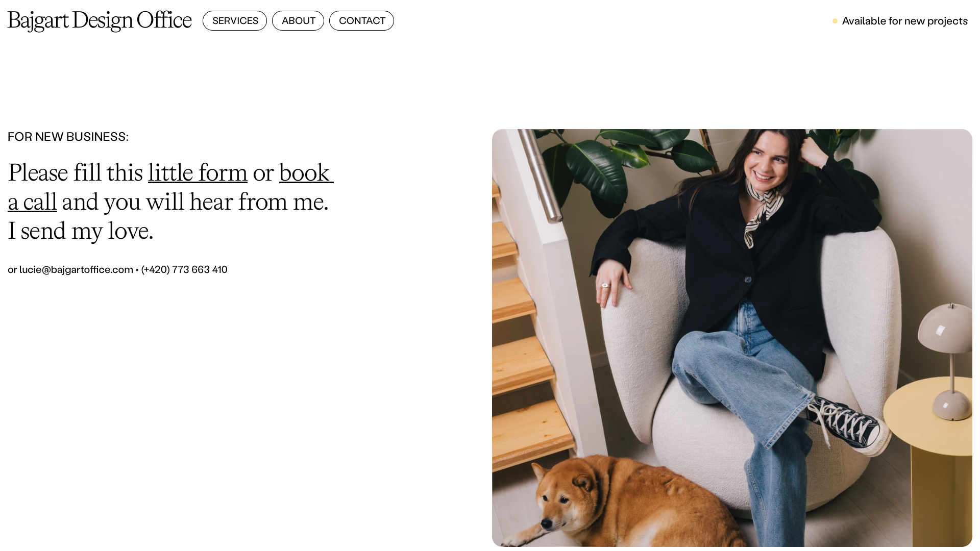Select the CONTACT pill button

point(361,21)
